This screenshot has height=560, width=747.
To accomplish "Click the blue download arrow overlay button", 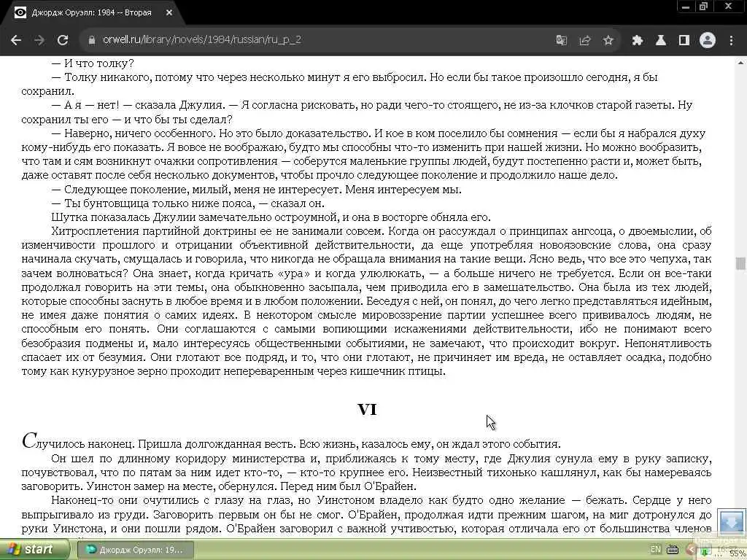I will 732,523.
